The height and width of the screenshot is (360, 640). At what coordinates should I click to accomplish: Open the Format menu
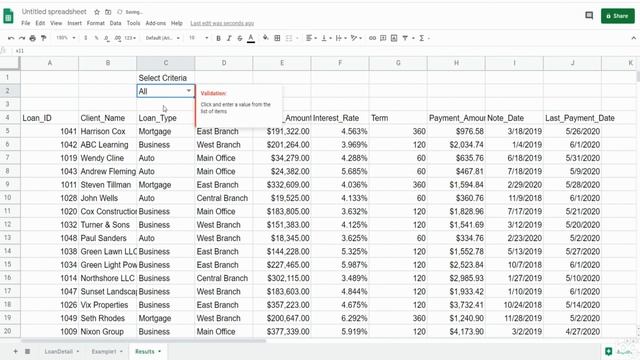click(x=96, y=23)
